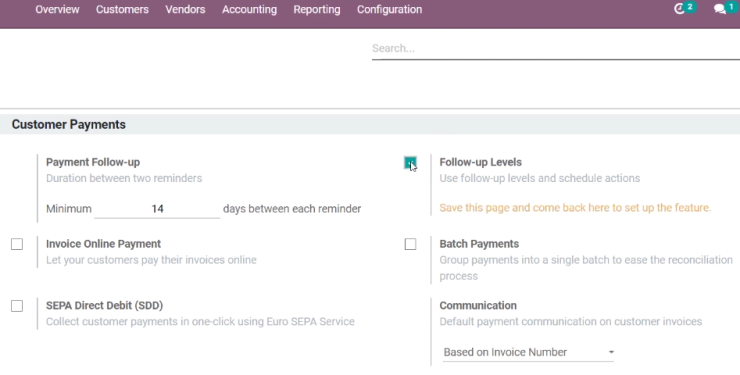Open the Configuration menu

coord(389,9)
